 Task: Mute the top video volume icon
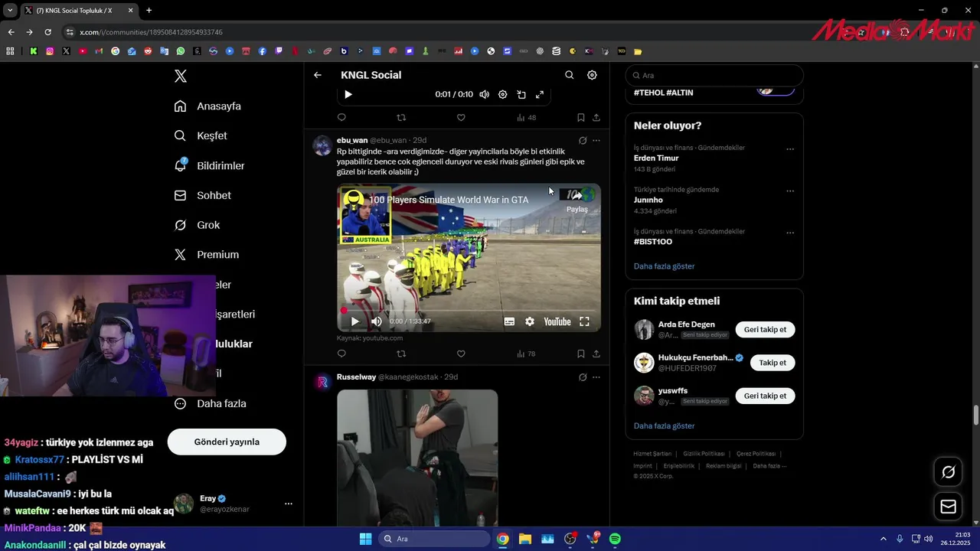pyautogui.click(x=484, y=94)
